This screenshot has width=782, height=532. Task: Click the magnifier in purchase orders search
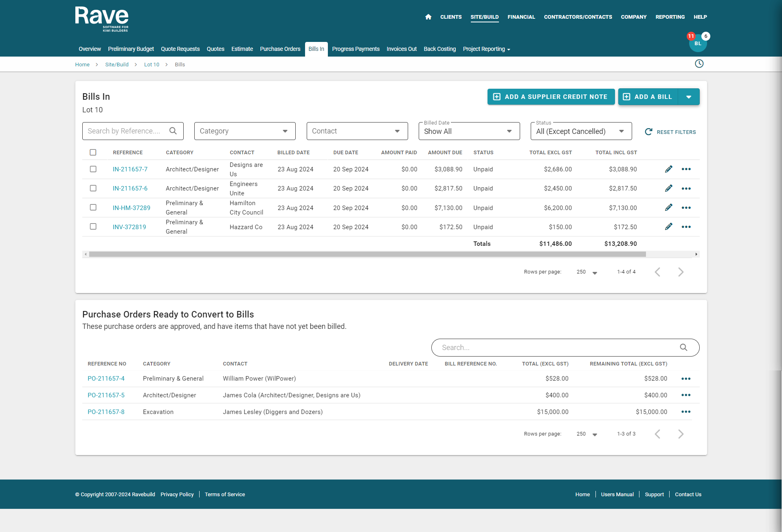click(x=683, y=348)
